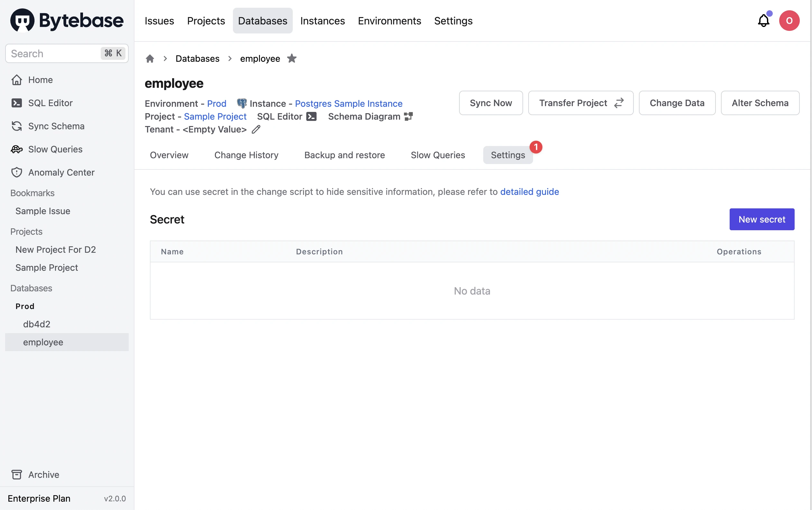Open SQL Editor text link in database header

280,116
